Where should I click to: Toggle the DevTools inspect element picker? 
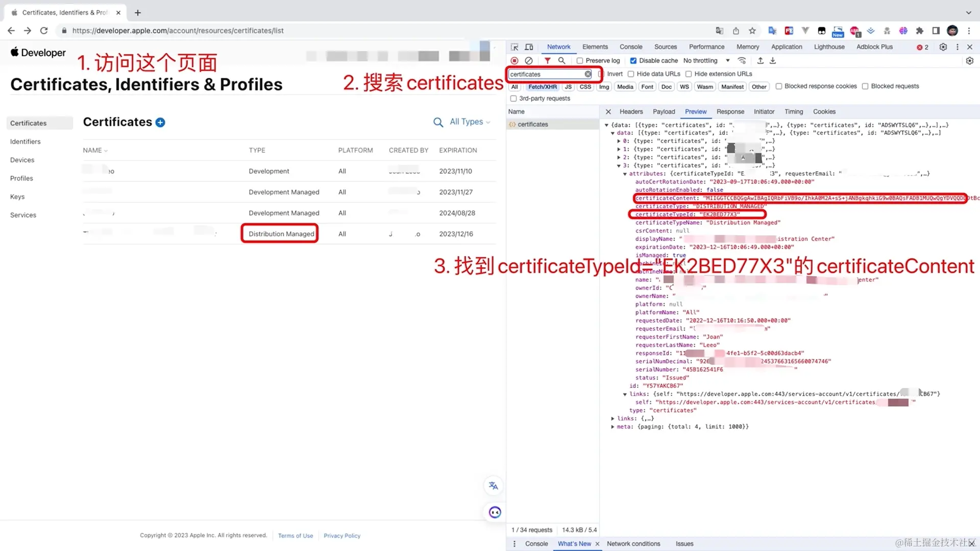(x=514, y=47)
